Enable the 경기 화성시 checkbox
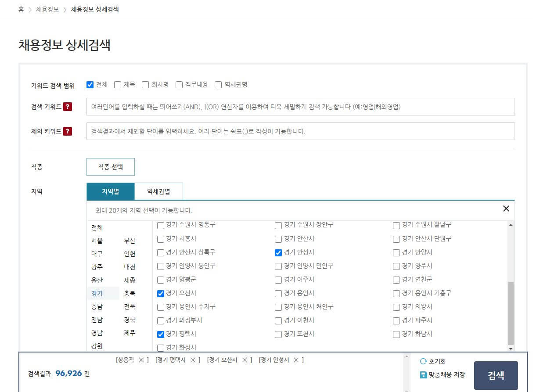Screen dimensions: 533x392 tap(160, 347)
